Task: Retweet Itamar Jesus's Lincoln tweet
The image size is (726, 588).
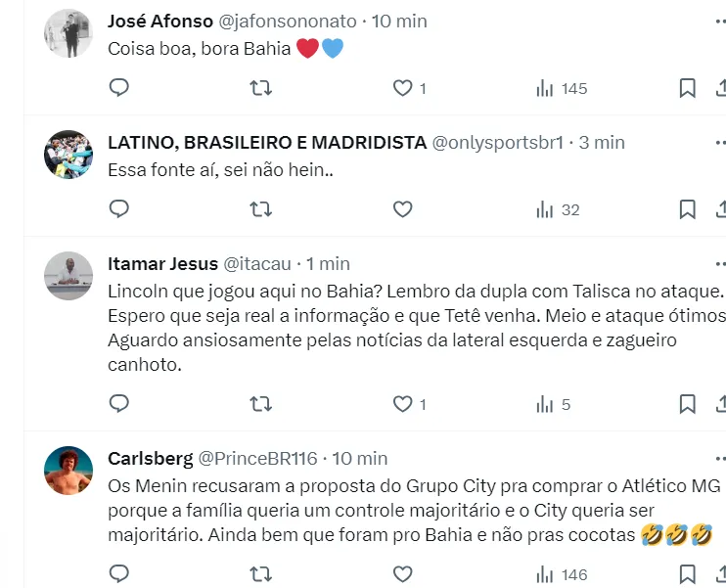Action: 260,403
